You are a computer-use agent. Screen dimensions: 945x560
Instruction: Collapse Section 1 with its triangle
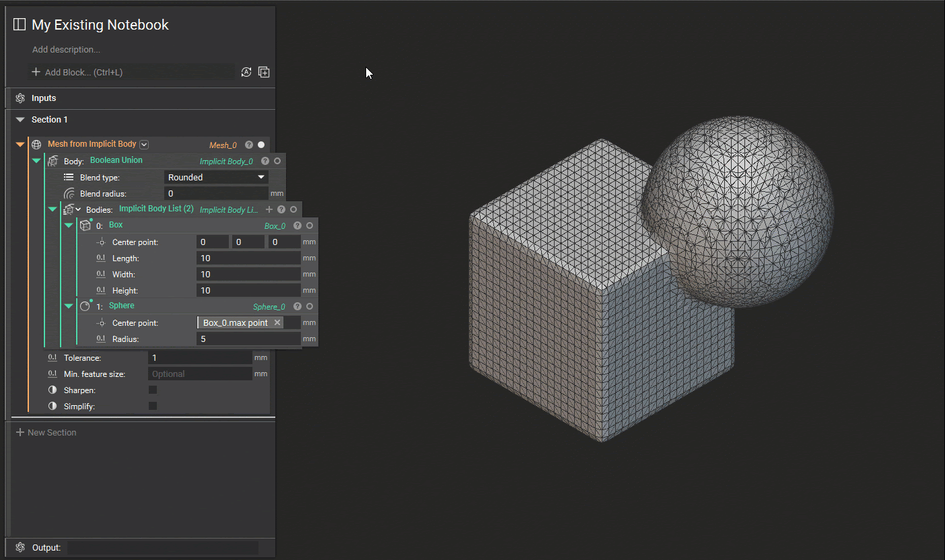point(20,120)
